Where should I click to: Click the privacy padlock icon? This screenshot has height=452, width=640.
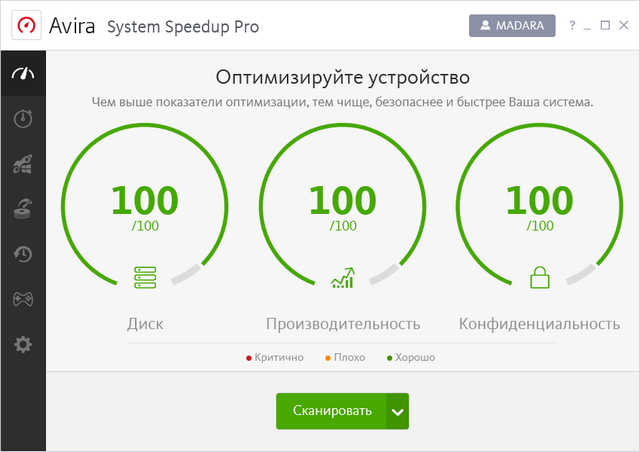click(x=540, y=277)
